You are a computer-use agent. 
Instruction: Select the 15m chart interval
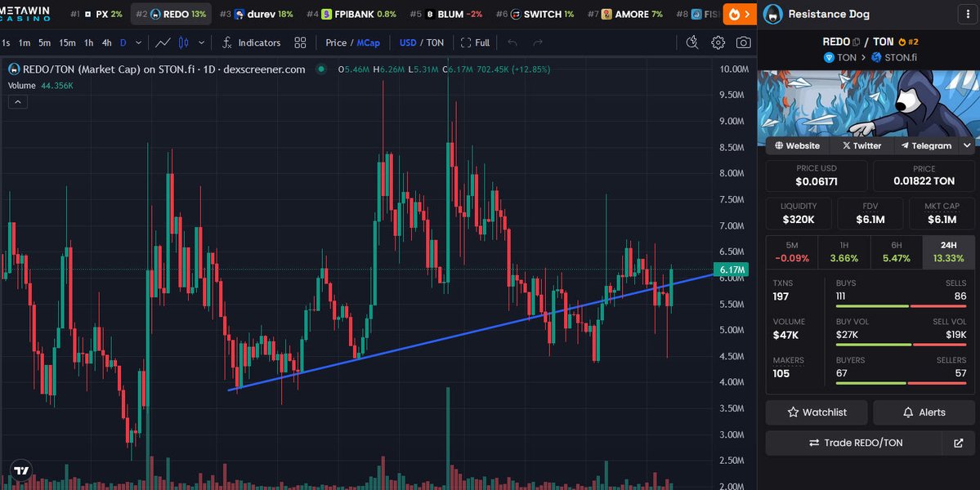[67, 42]
